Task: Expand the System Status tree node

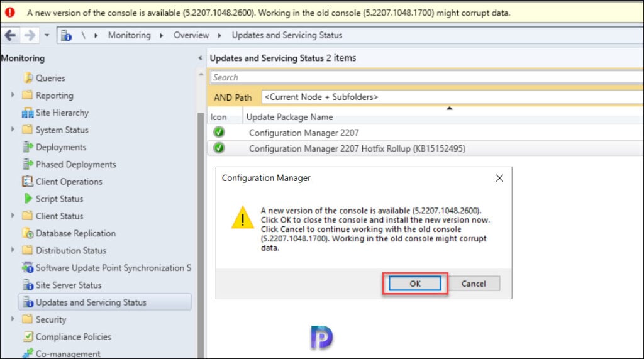Action: pos(13,130)
